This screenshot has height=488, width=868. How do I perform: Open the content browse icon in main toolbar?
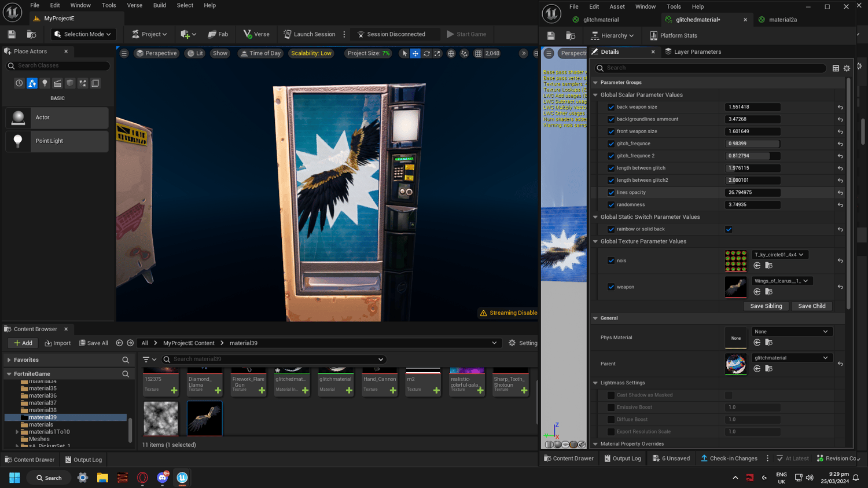pos(31,34)
